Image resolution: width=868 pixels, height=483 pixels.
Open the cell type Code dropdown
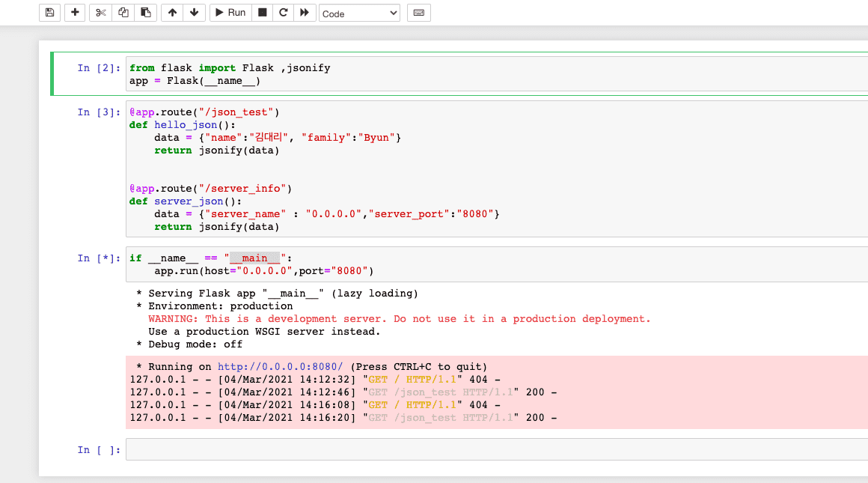(360, 13)
